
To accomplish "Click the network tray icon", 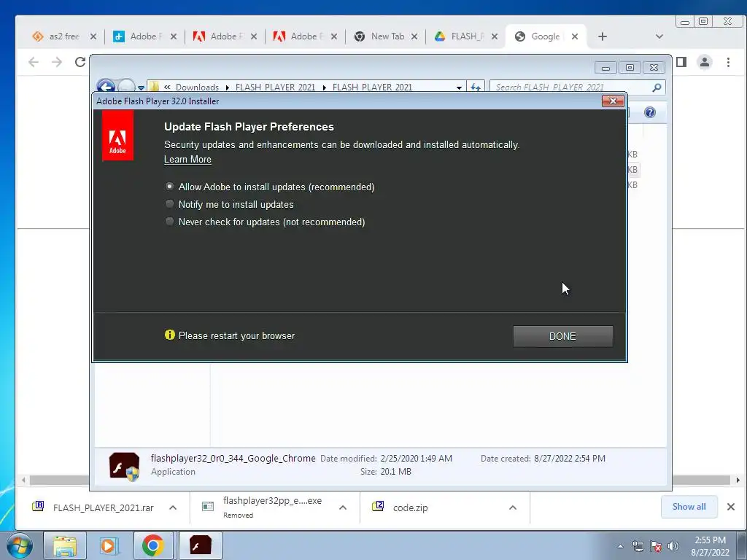I will point(638,546).
